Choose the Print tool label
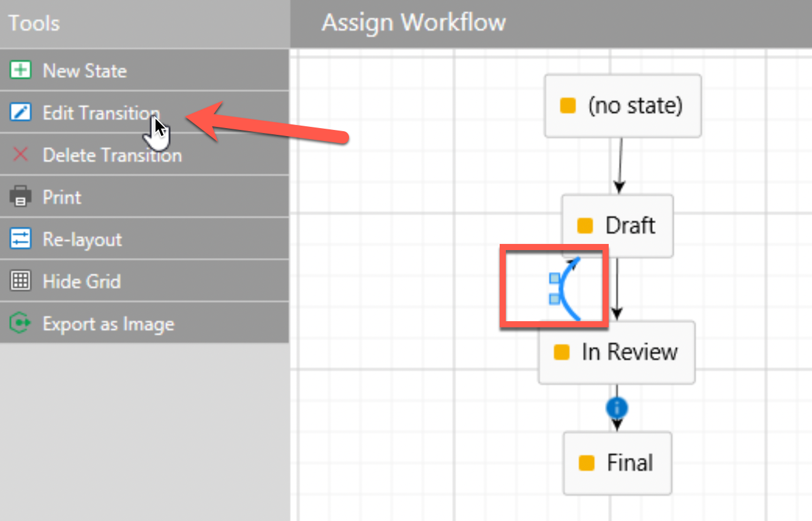This screenshot has height=521, width=812. (62, 197)
